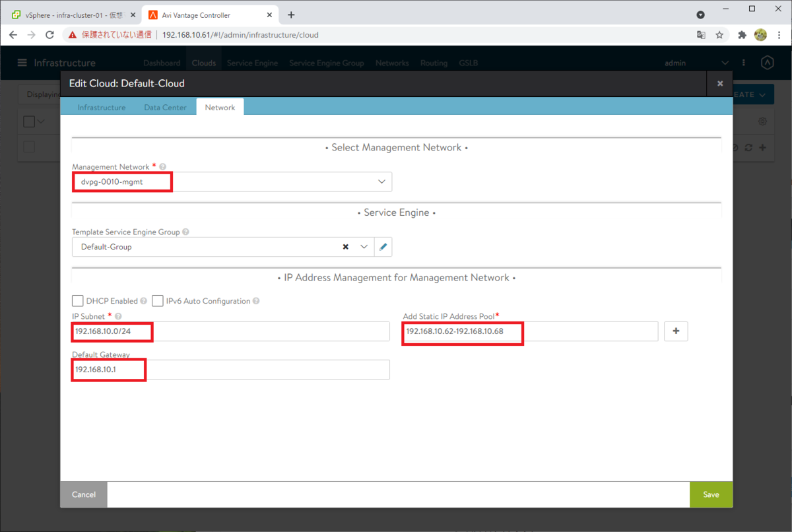The width and height of the screenshot is (792, 532).
Task: Open the Dashboard menu item
Action: click(162, 63)
